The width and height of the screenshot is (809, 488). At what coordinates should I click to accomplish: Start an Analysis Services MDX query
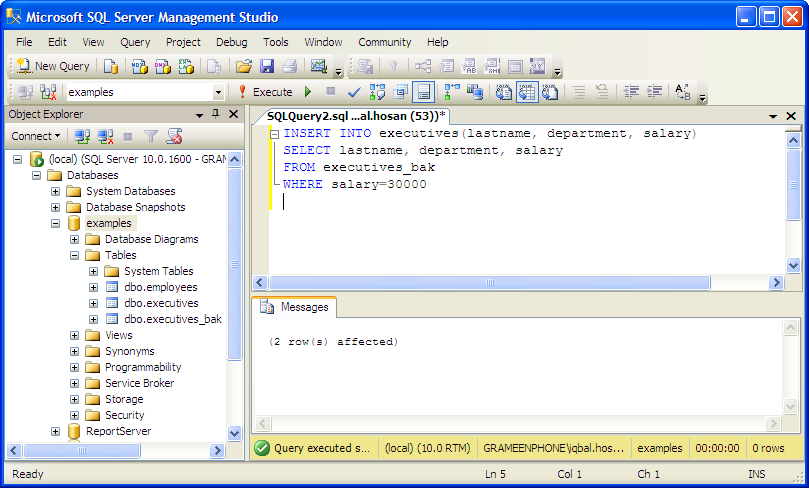click(139, 66)
